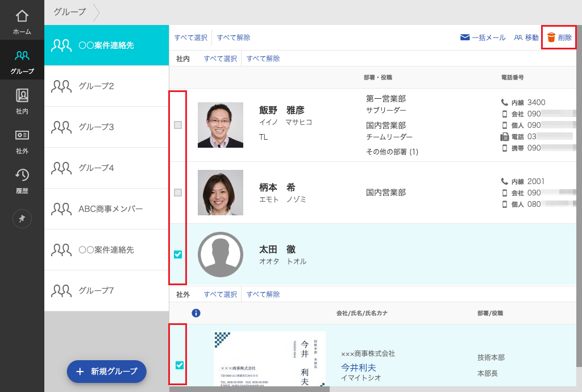
Task: Check the checkbox next to 飯野 雅彦
Action: 178,124
